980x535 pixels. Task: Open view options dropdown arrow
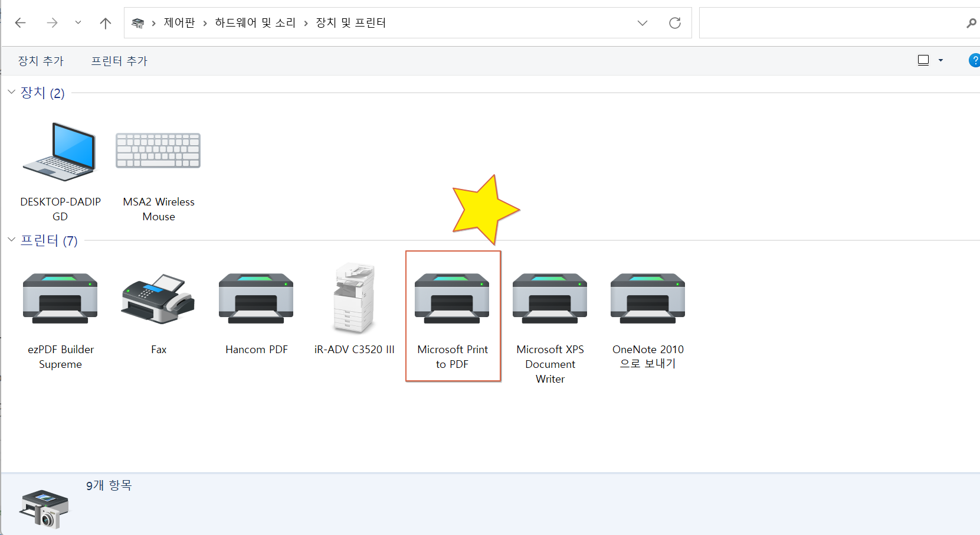tap(940, 60)
